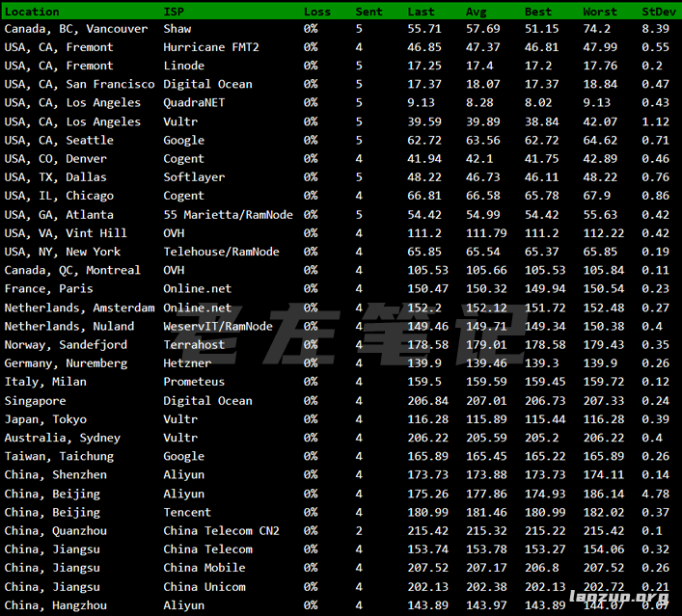Select 'Canada, QC, Montreal' location
Viewport: 682px width, 616px height.
click(72, 270)
